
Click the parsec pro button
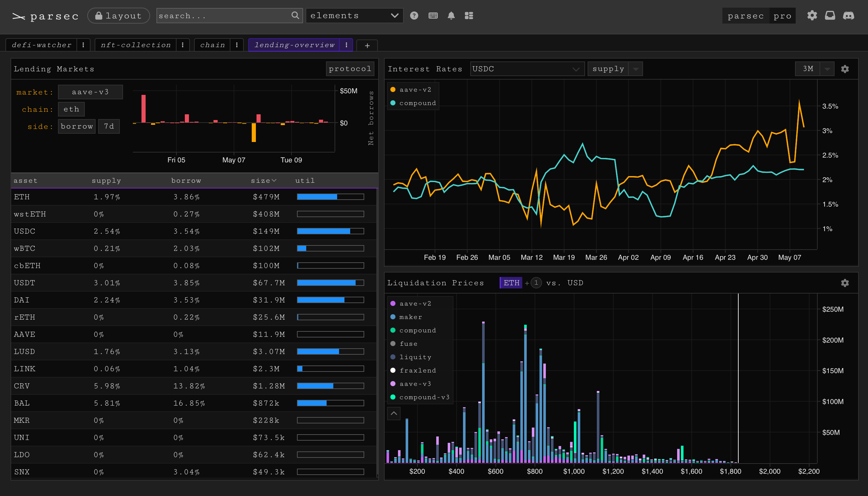pos(759,16)
